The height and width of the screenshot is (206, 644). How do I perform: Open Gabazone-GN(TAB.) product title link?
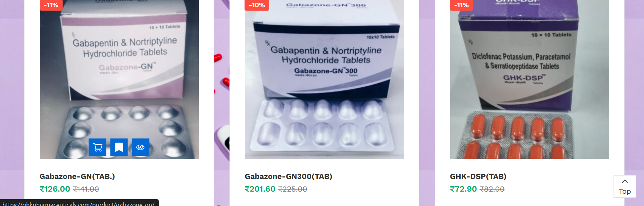[77, 177]
